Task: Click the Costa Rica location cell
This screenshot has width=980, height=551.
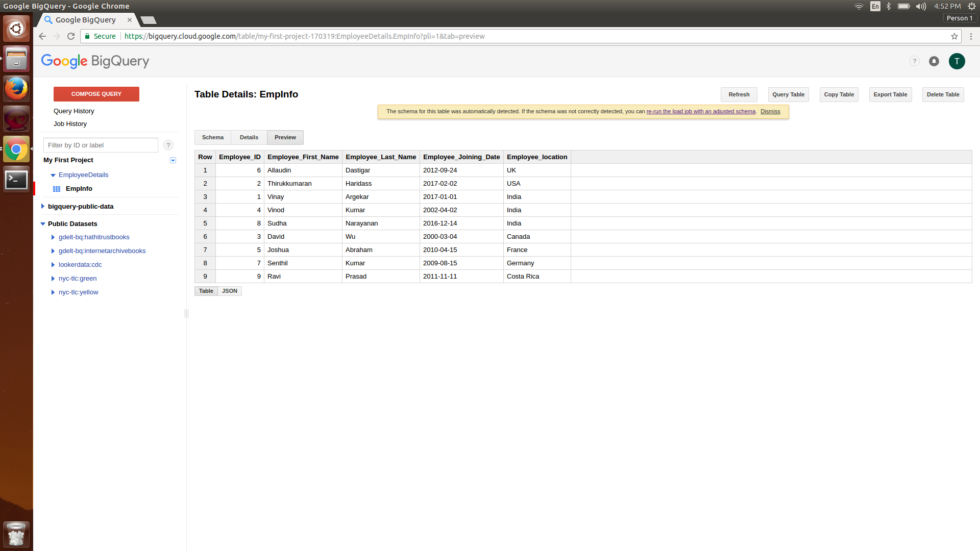Action: click(x=537, y=277)
